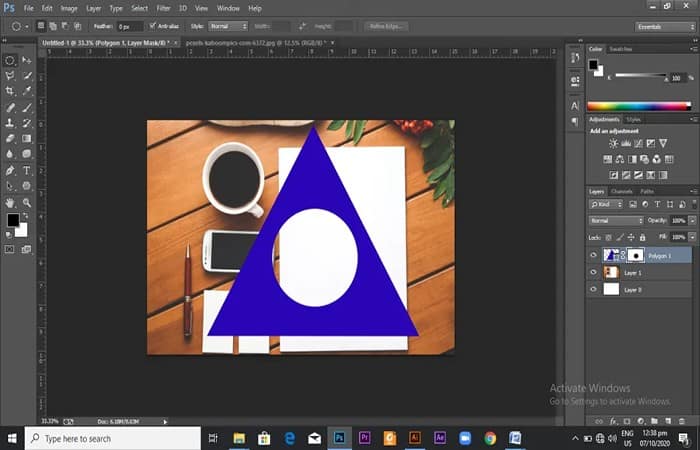Toggle the layer filter on/off switch
This screenshot has width=700, height=450.
(x=694, y=204)
